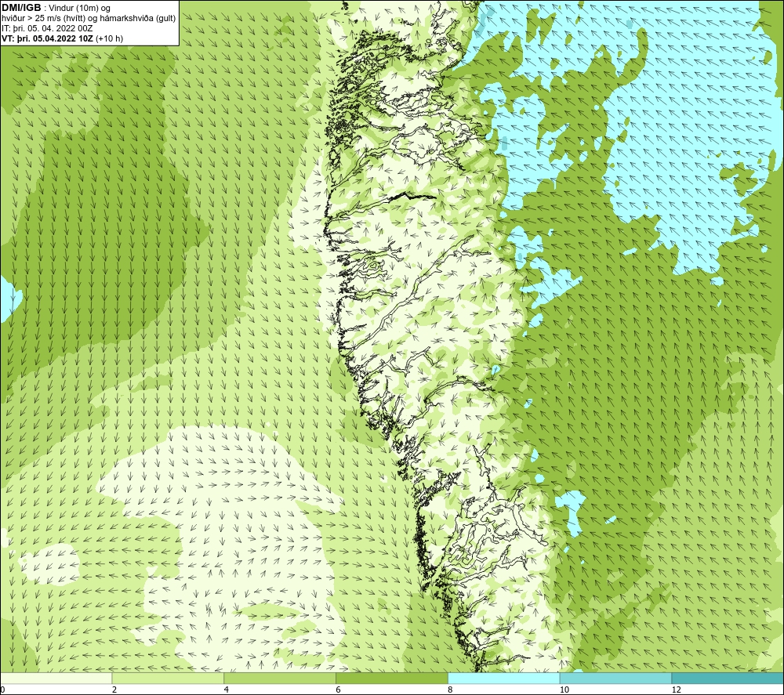Screen dimensions: 784x695
Task: Click the legend value label '4'
Action: pyautogui.click(x=227, y=690)
